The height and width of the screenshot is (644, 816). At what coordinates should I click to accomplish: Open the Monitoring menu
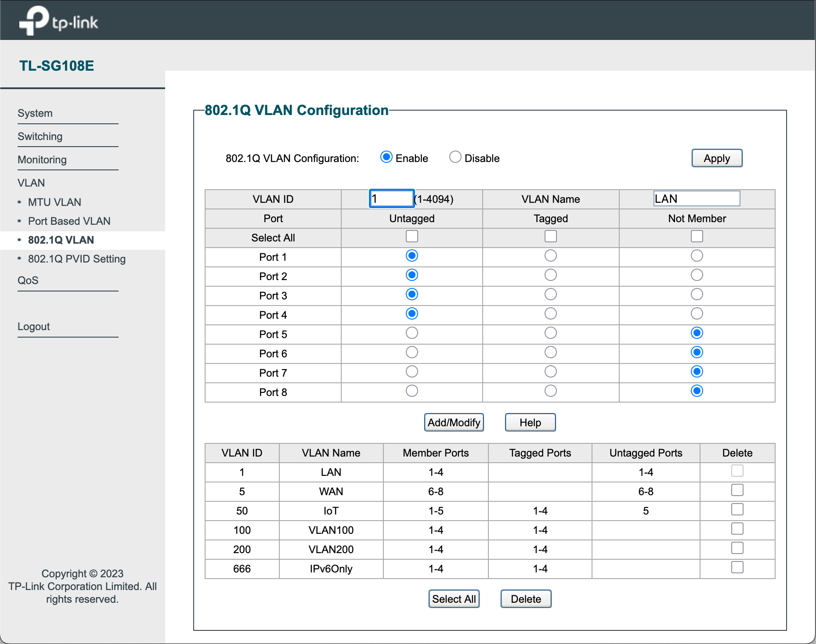click(42, 160)
